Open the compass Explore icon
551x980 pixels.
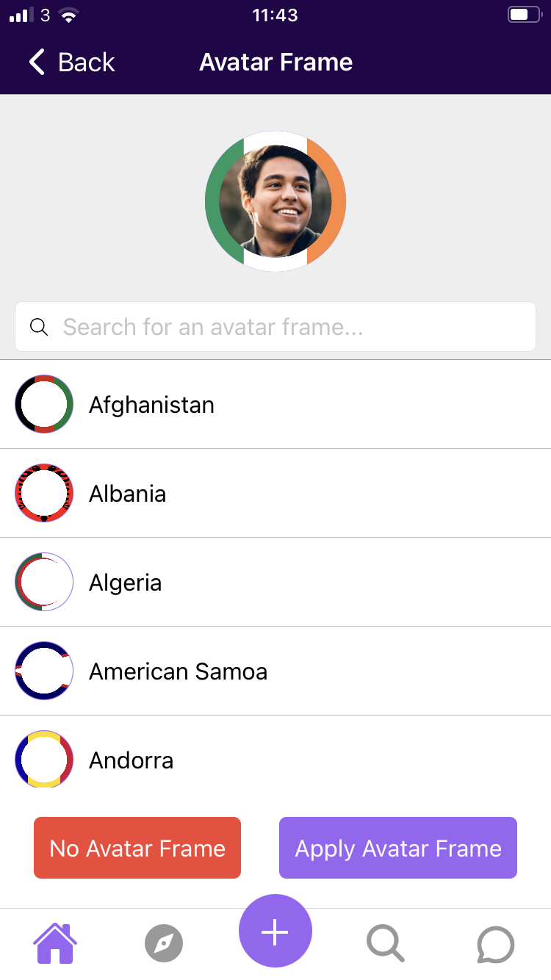coord(164,943)
